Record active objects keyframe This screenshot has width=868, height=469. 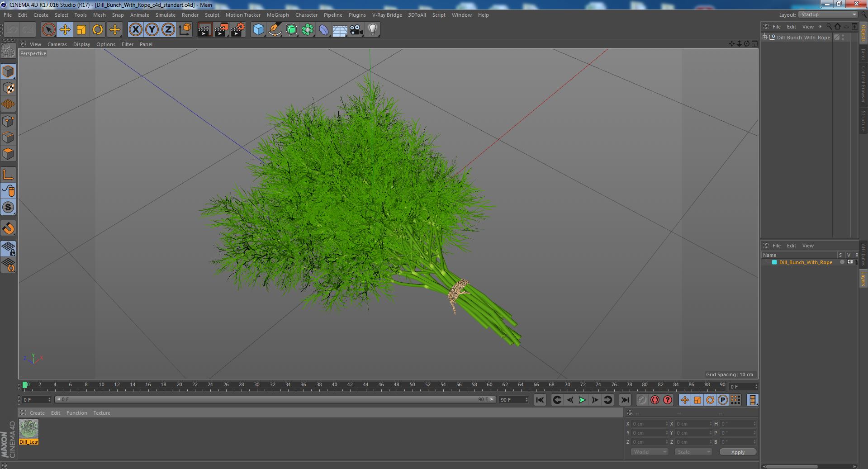(x=642, y=400)
